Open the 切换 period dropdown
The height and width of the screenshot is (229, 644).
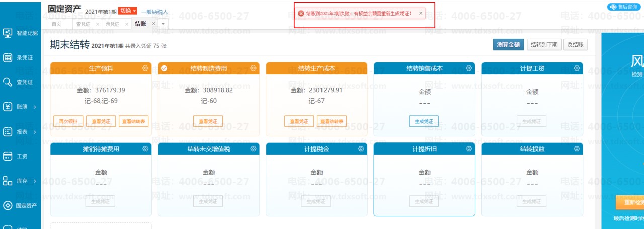pos(128,11)
